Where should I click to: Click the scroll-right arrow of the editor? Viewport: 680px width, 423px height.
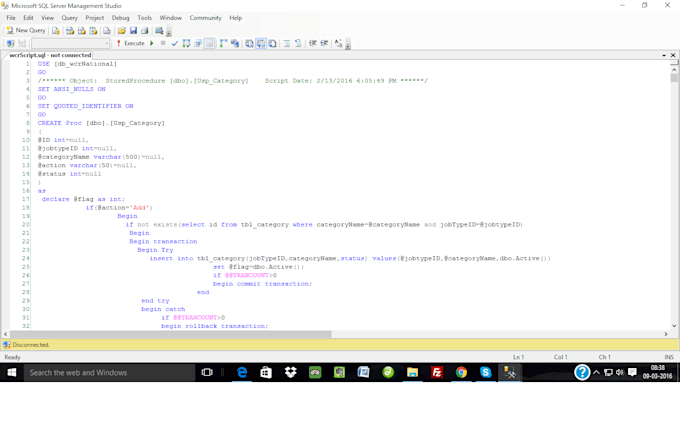pos(666,334)
